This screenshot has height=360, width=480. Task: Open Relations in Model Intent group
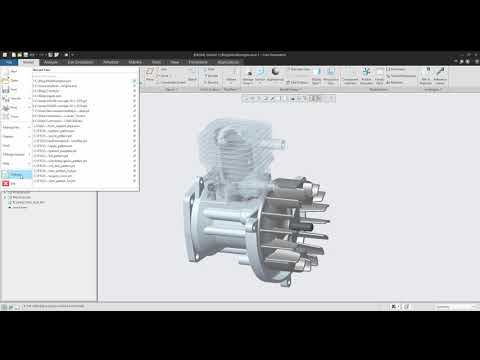tap(395, 82)
